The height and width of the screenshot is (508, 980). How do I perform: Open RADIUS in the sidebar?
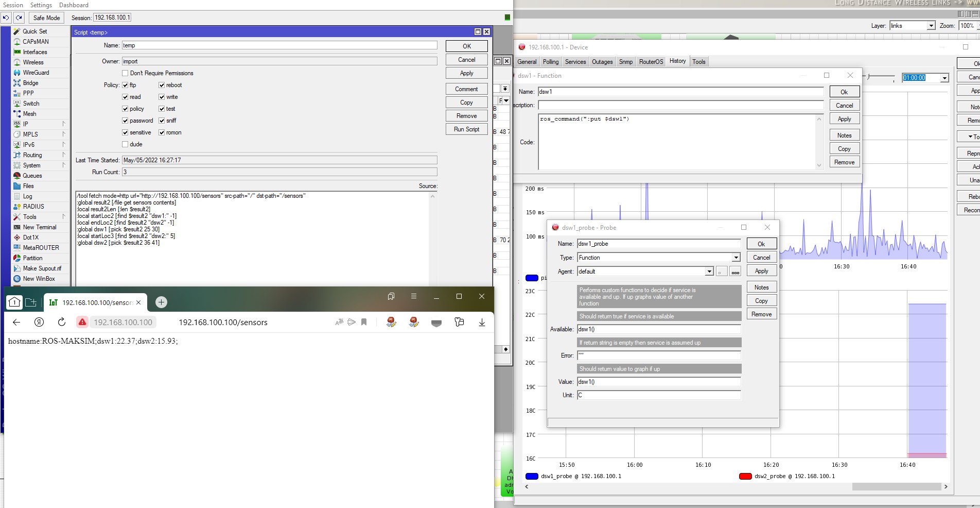[x=33, y=207]
